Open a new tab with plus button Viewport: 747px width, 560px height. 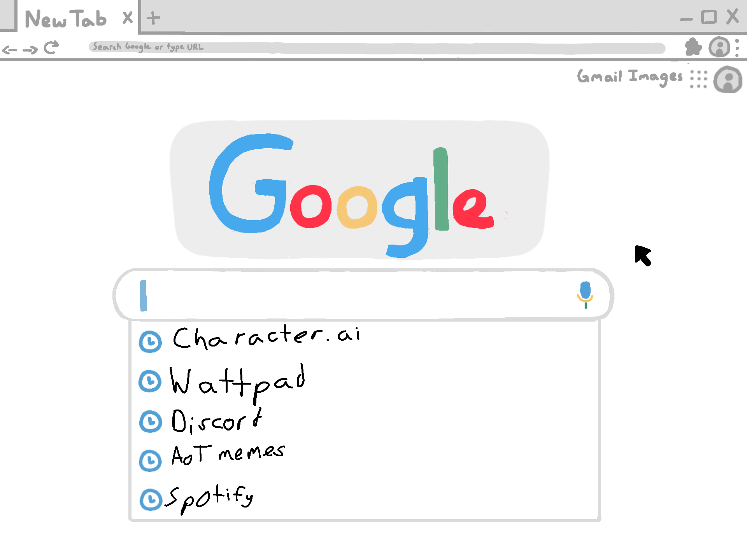coord(153,18)
